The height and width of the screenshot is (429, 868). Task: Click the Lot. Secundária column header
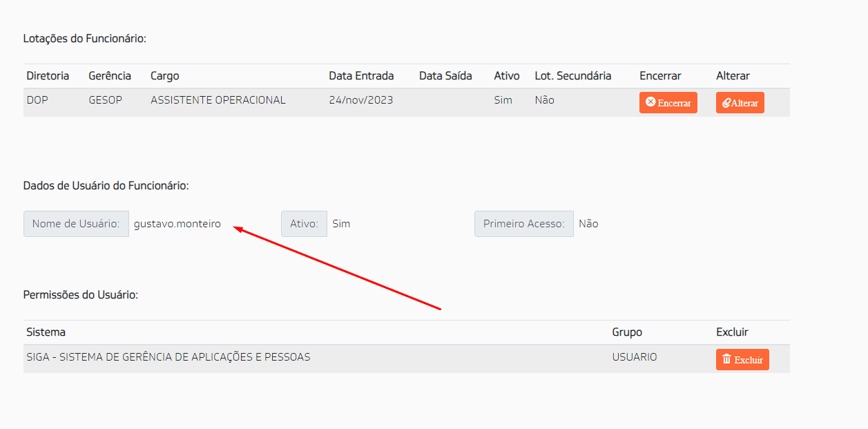click(573, 76)
